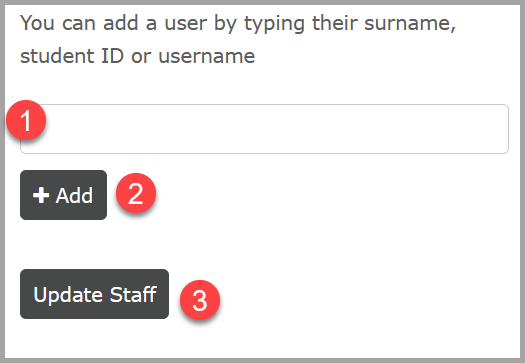Screen dimensions: 525x363
Task: Click the Add button
Action: 64,195
